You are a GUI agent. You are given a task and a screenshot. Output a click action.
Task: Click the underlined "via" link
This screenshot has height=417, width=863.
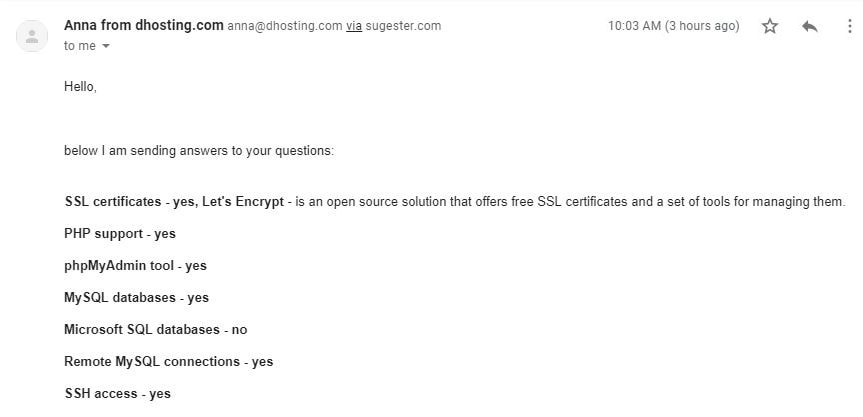click(354, 26)
